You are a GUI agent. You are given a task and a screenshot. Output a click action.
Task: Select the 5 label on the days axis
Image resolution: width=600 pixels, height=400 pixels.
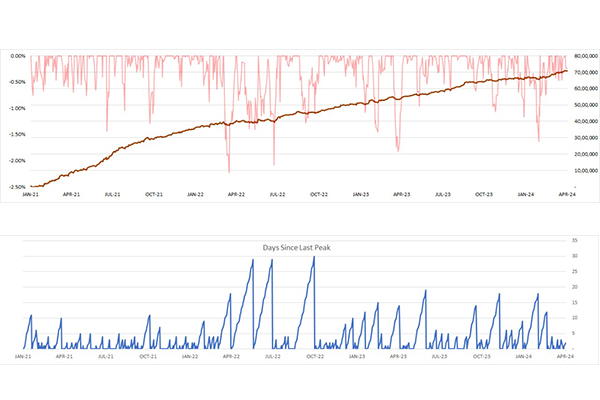(574, 333)
